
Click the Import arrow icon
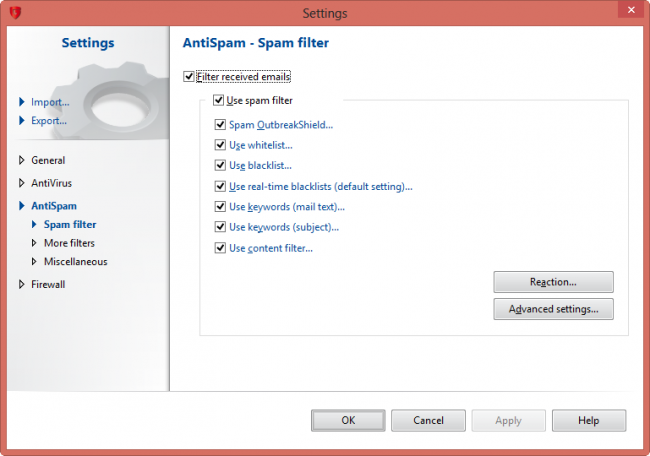click(x=21, y=101)
